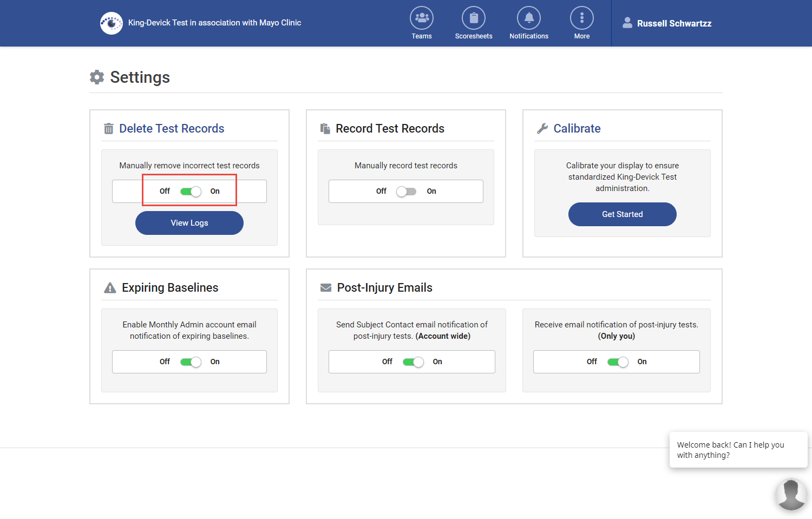Disable your personal post-injury test emails
Screen dimensions: 812x519
point(618,362)
